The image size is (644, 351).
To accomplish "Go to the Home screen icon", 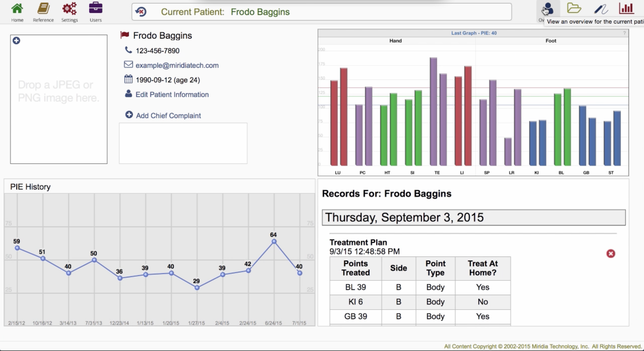I will point(17,8).
